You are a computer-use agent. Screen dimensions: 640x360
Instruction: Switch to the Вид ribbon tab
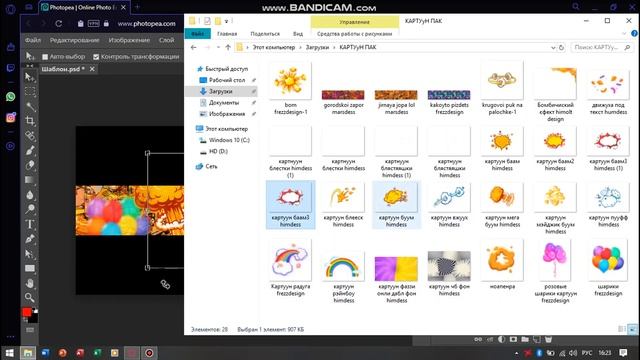point(298,33)
